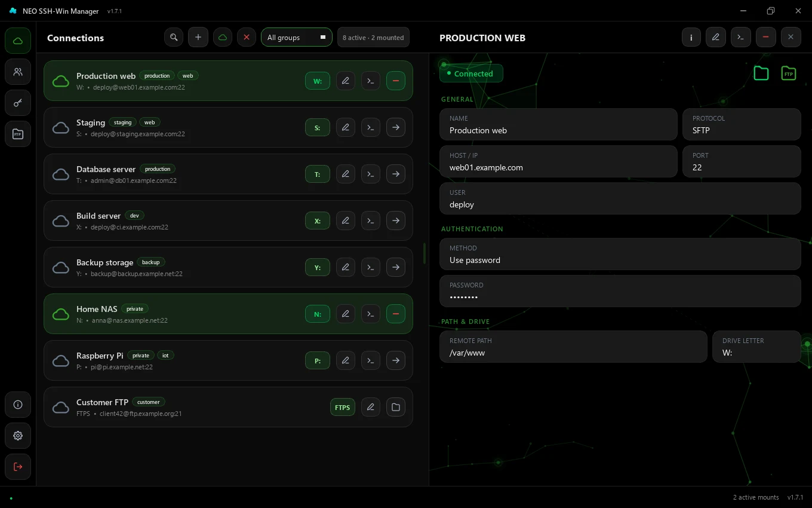This screenshot has height=508, width=812.
Task: Open the green folder icon in the details panel
Action: click(761, 74)
